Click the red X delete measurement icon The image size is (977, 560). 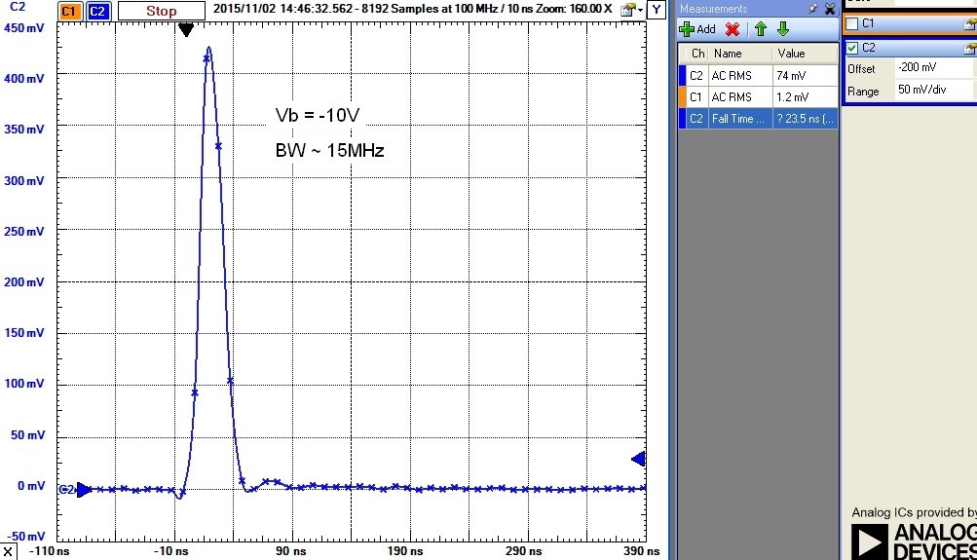pos(733,29)
